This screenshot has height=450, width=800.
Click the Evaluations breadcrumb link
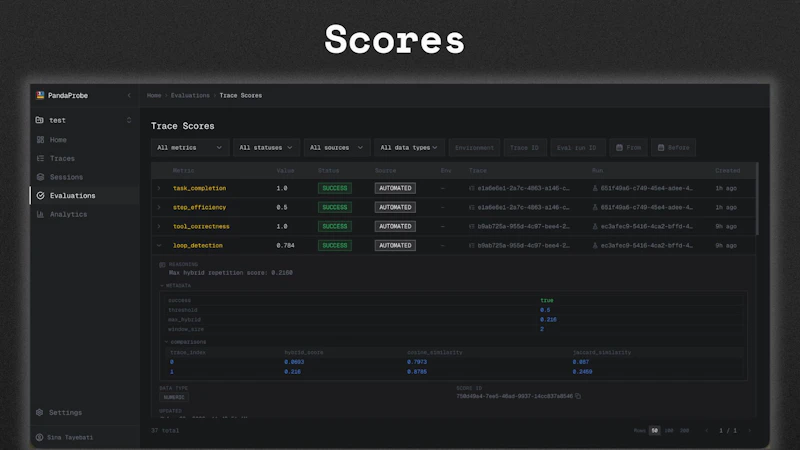pyautogui.click(x=190, y=95)
